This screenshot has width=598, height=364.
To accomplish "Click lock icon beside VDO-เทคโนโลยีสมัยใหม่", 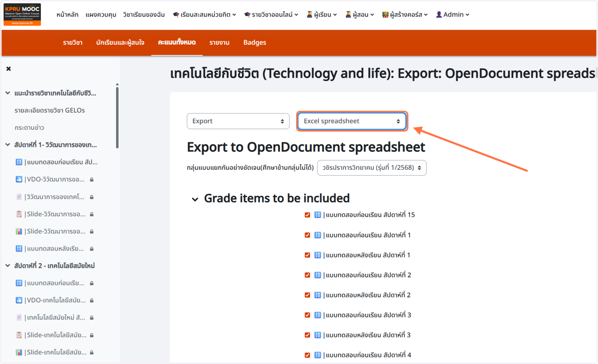I will (x=92, y=301).
